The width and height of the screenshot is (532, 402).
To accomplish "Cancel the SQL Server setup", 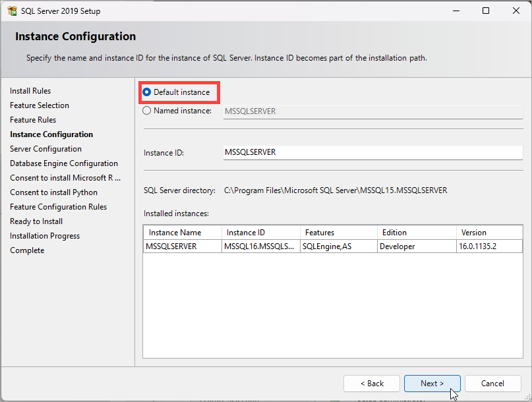I will pos(492,384).
